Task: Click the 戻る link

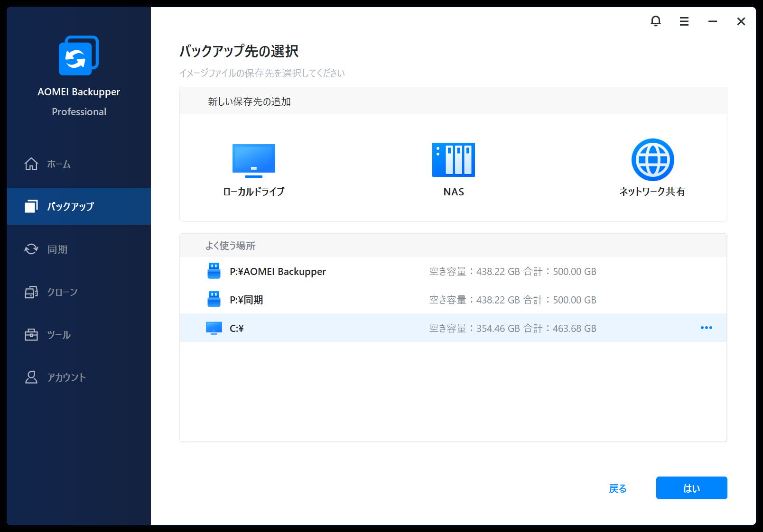Action: point(617,488)
